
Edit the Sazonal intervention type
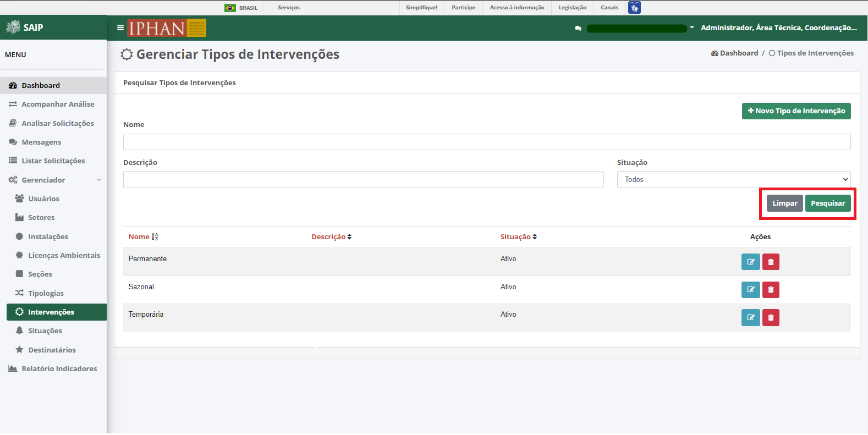(x=750, y=290)
